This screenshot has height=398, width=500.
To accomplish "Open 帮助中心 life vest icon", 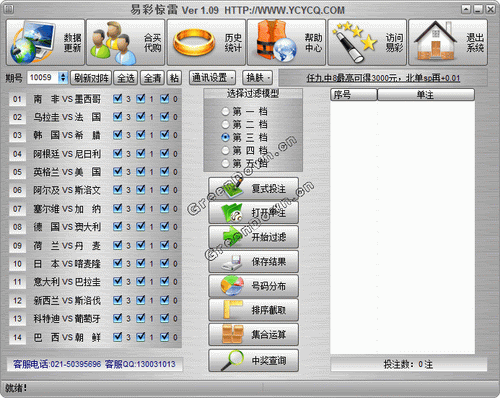I will (x=287, y=42).
